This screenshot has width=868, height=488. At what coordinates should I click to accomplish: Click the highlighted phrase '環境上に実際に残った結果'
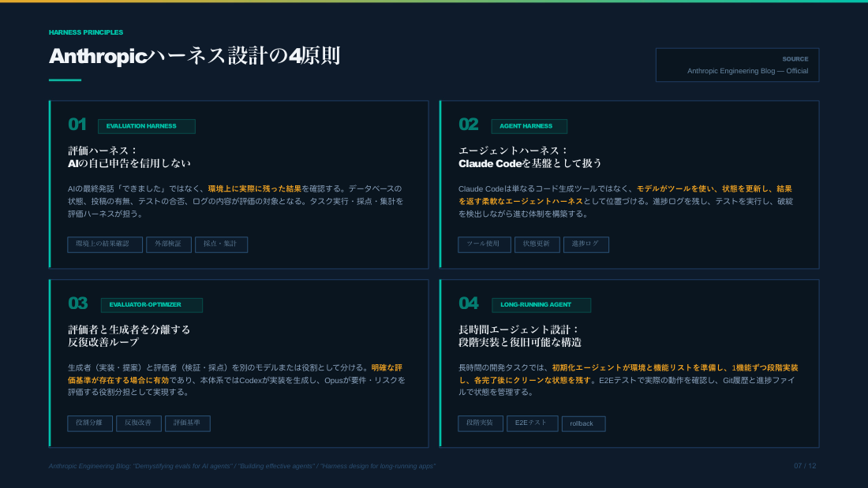coord(255,188)
